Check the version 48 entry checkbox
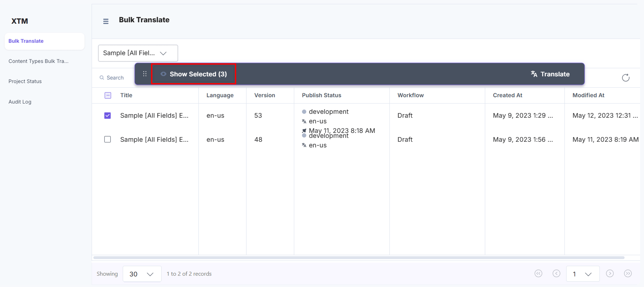Viewport: 644px width, 287px height. click(x=108, y=139)
